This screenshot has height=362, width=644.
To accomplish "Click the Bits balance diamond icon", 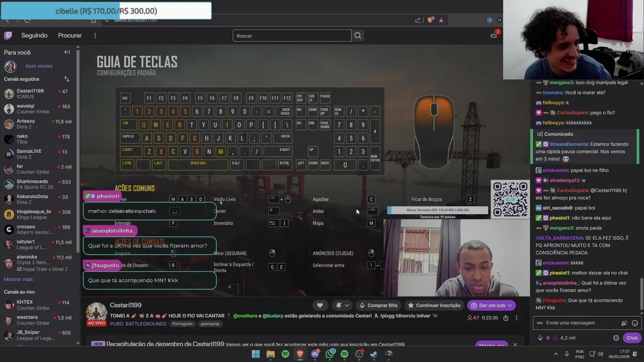I will click(540, 338).
